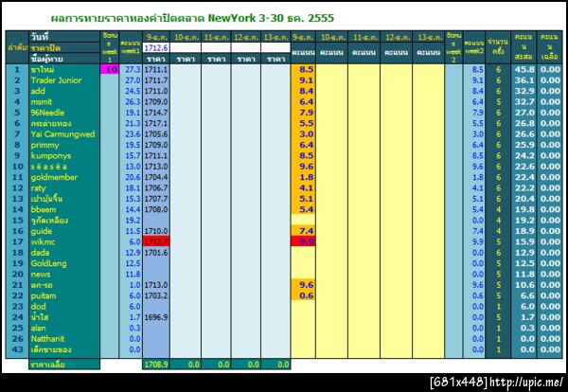Select the closing price cell 1712.6

pyautogui.click(x=156, y=48)
